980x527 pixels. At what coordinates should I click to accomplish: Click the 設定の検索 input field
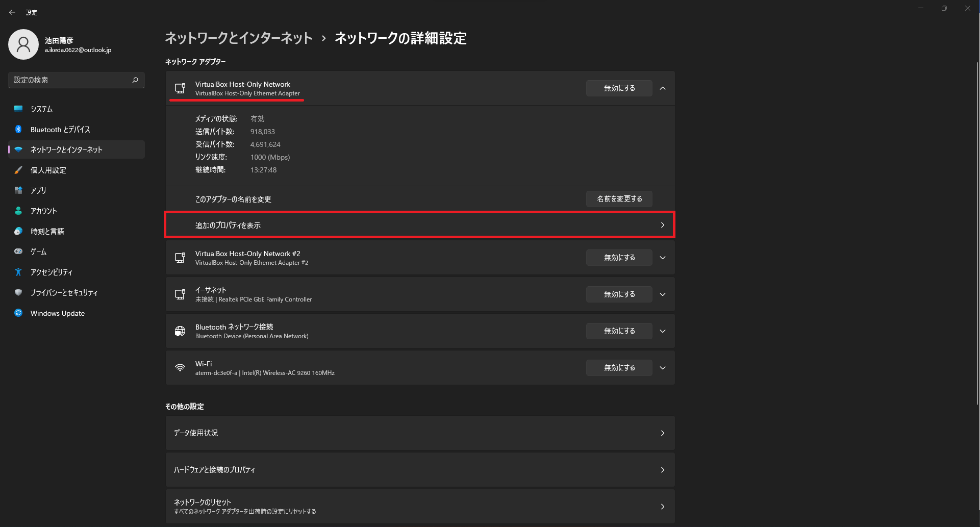pyautogui.click(x=70, y=80)
